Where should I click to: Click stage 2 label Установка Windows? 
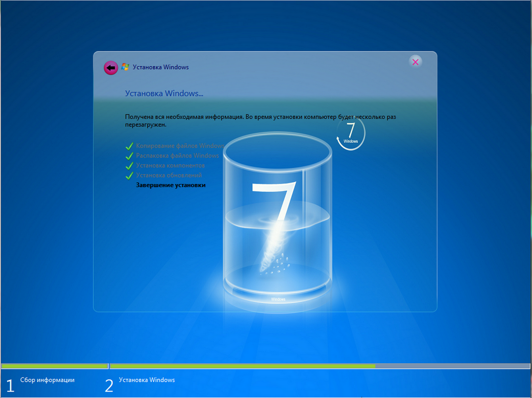click(x=147, y=380)
